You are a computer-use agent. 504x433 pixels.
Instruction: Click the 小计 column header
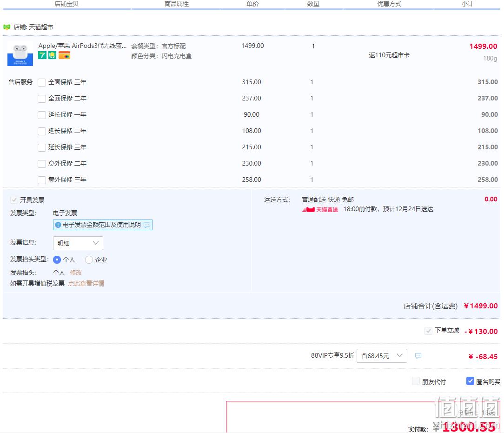[467, 4]
